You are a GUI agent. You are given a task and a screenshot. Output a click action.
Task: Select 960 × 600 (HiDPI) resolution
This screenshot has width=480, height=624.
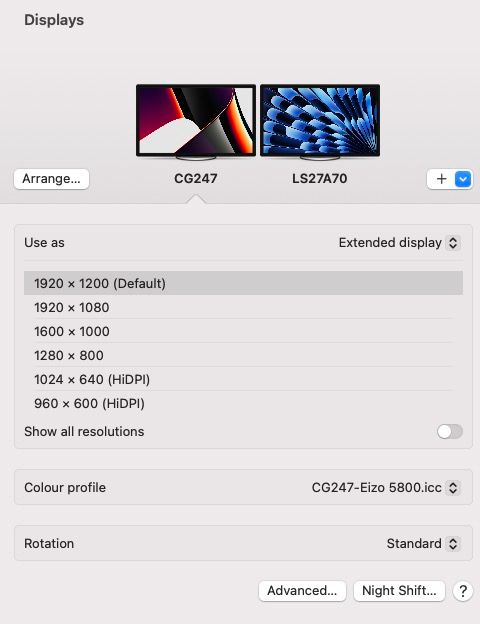243,403
